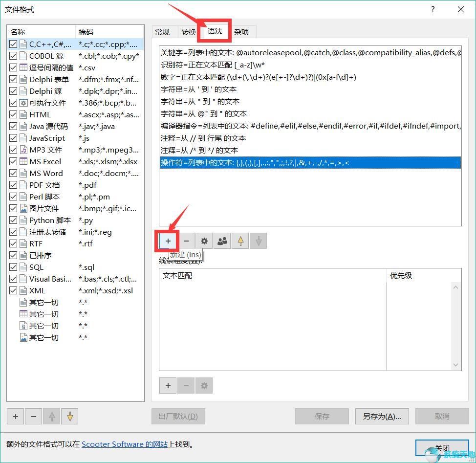Select 注释=从 // 到 行尾 row
The image size is (476, 463).
tap(310, 138)
